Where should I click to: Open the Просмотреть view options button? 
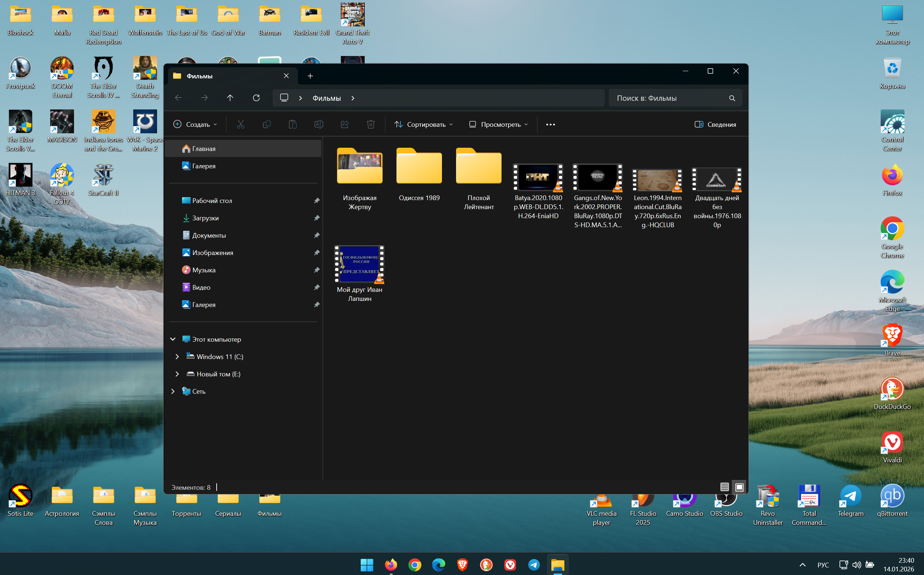498,124
